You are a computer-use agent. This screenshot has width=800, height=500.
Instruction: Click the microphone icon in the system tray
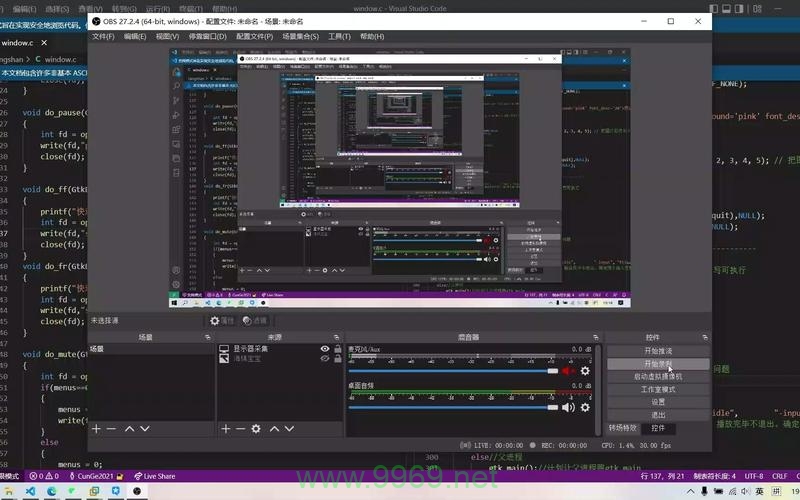(x=705, y=491)
